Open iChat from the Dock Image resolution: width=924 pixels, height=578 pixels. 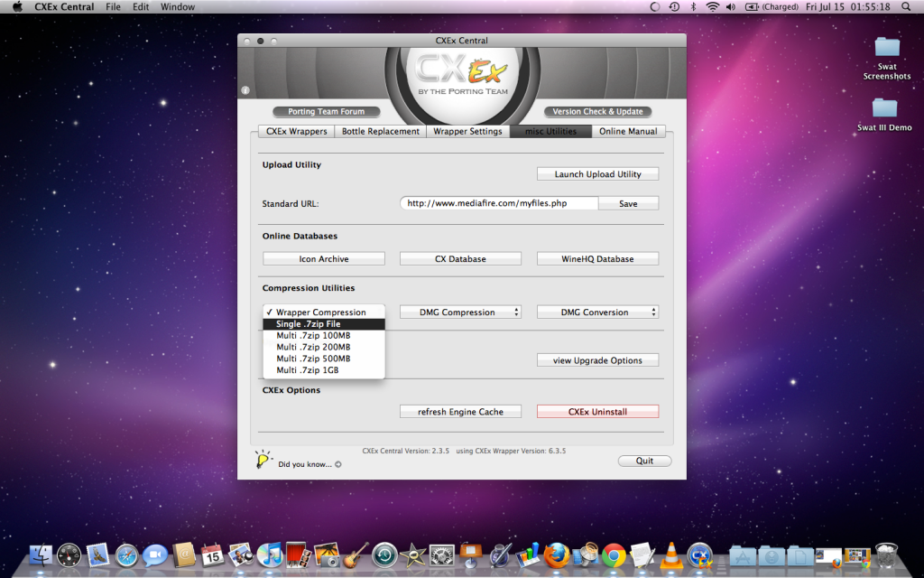coord(155,555)
